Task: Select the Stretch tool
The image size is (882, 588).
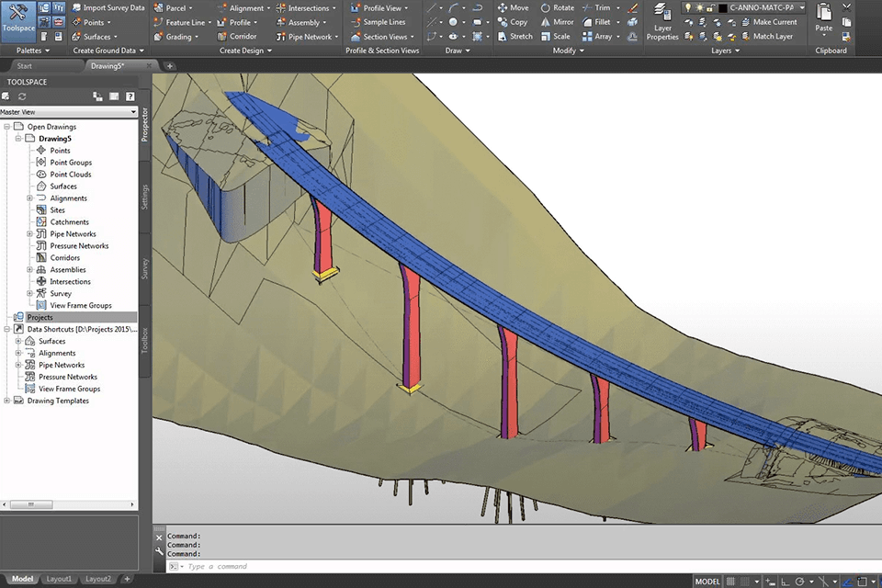Action: (x=514, y=37)
